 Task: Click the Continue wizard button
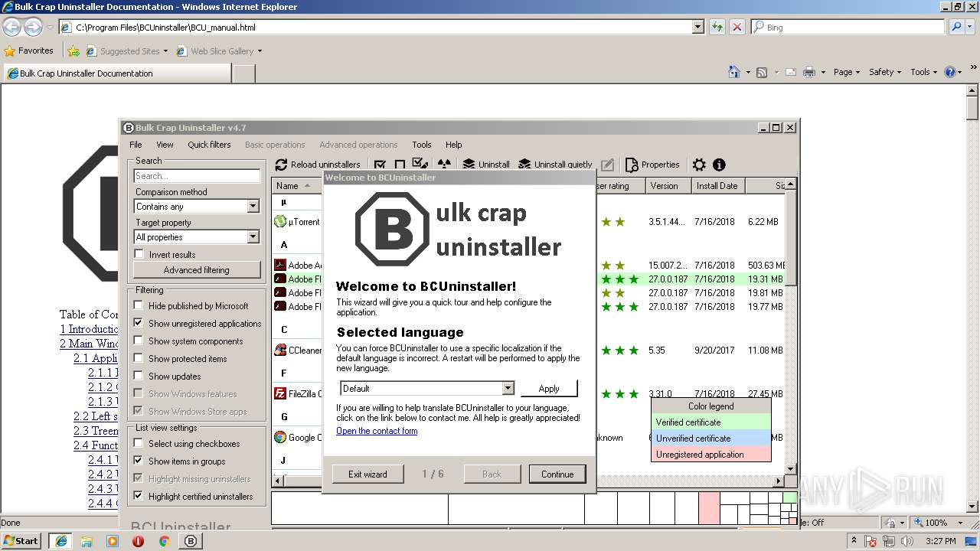(x=557, y=474)
